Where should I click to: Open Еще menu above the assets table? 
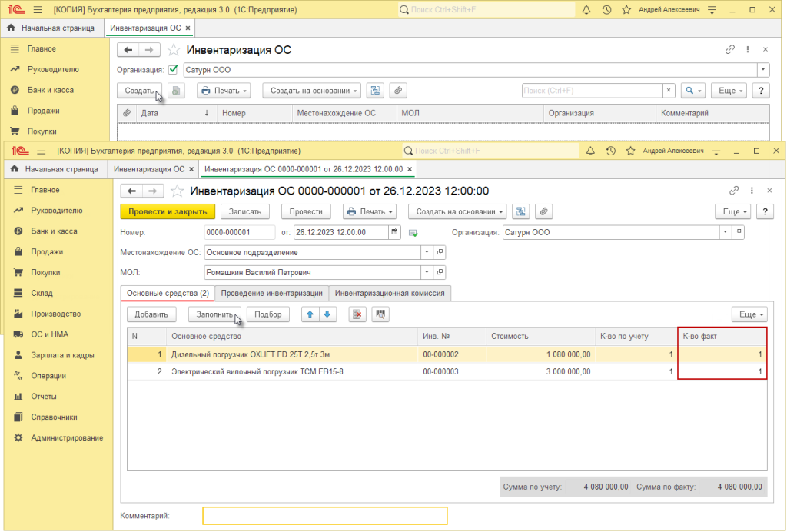coord(749,314)
